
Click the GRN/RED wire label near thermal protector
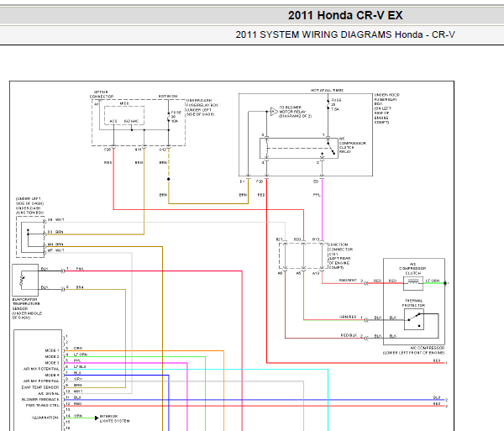point(348,317)
